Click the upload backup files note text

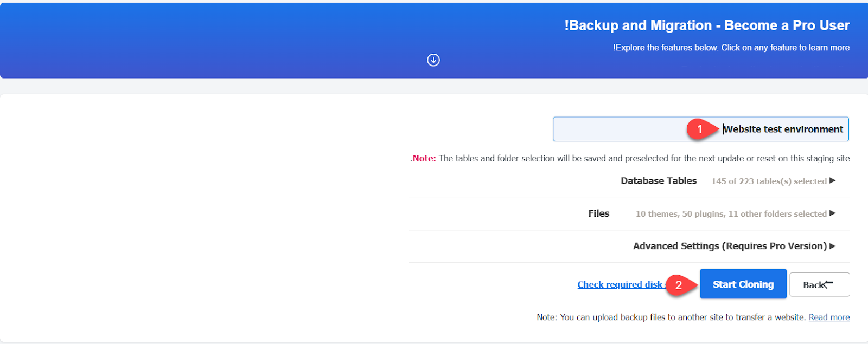671,317
